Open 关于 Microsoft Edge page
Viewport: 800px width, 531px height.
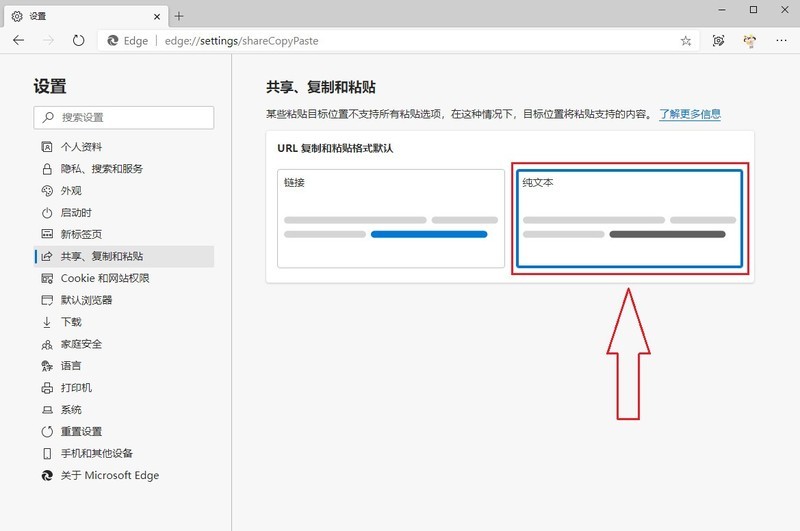tap(109, 475)
